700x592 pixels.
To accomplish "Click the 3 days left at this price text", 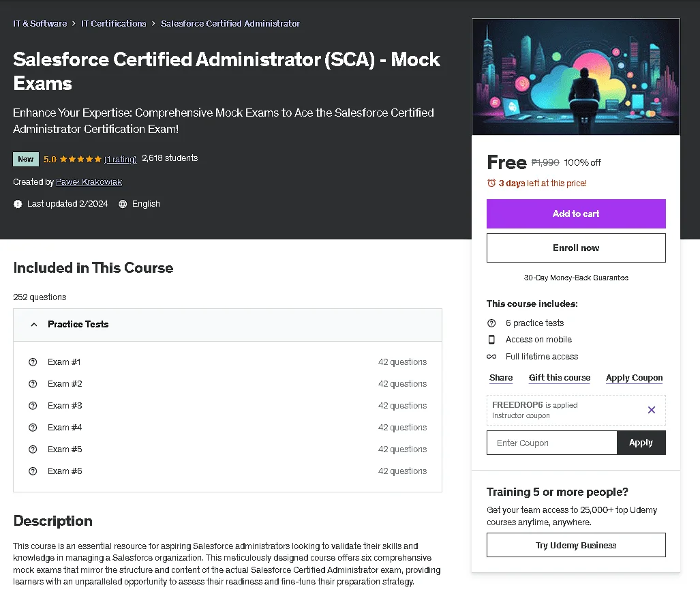I will pyautogui.click(x=543, y=183).
